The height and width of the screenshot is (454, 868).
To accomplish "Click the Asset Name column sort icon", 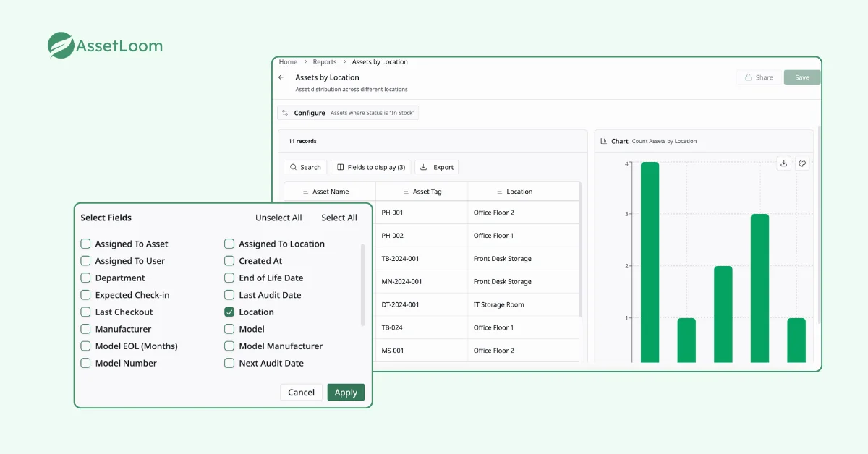I will click(x=307, y=192).
